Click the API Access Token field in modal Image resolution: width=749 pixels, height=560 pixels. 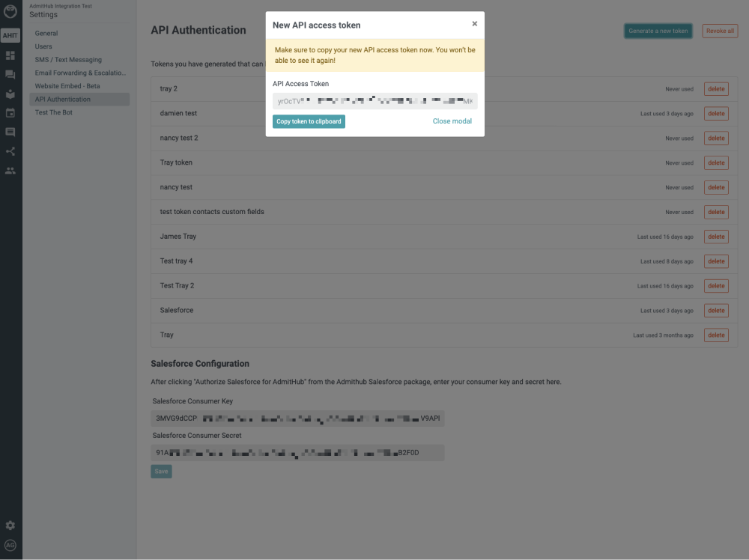coord(374,100)
